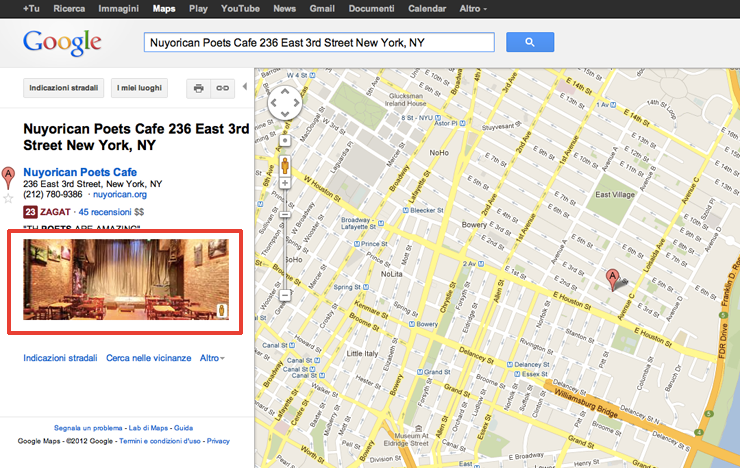Select the Street View pegman on zoom bar
Viewport: 740px width, 468px height.
285,166
